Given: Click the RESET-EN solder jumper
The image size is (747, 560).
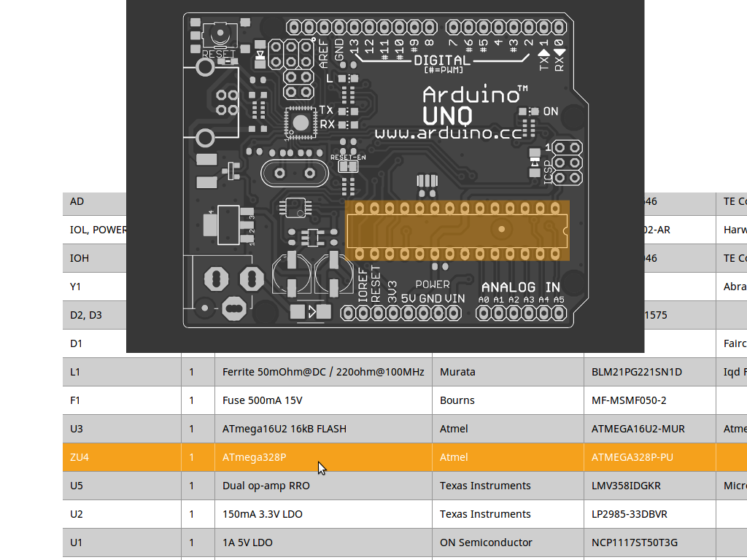Looking at the screenshot, I should tap(349, 166).
